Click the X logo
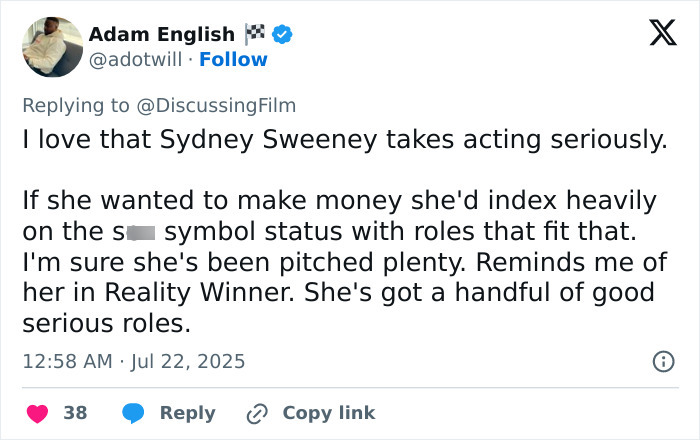This screenshot has width=700, height=440. [656, 33]
